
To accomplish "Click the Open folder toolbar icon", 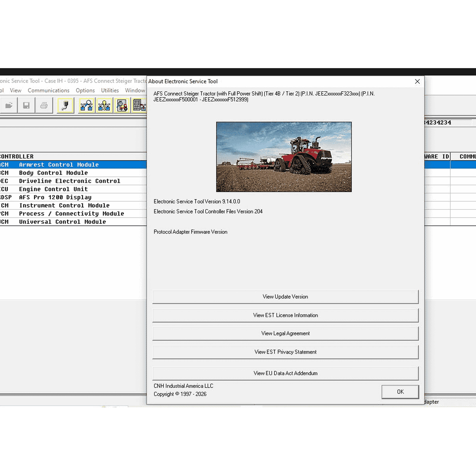I will pos(9,105).
